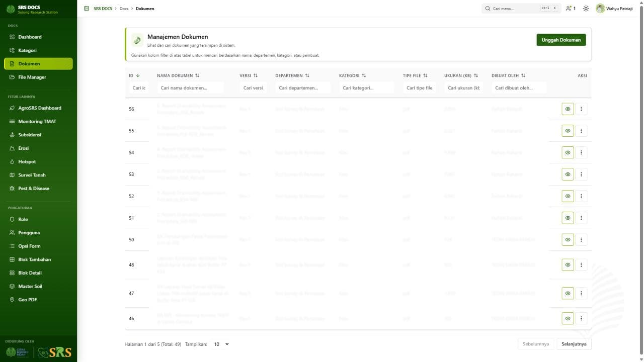This screenshot has width=644, height=362.
Task: Sort table by Nama Dokumen column
Action: pyautogui.click(x=178, y=75)
